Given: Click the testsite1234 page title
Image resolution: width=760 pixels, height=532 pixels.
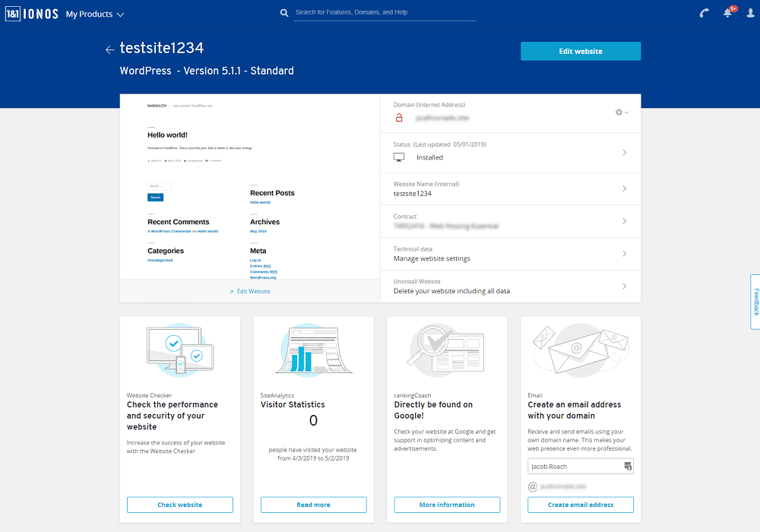Looking at the screenshot, I should (x=162, y=48).
